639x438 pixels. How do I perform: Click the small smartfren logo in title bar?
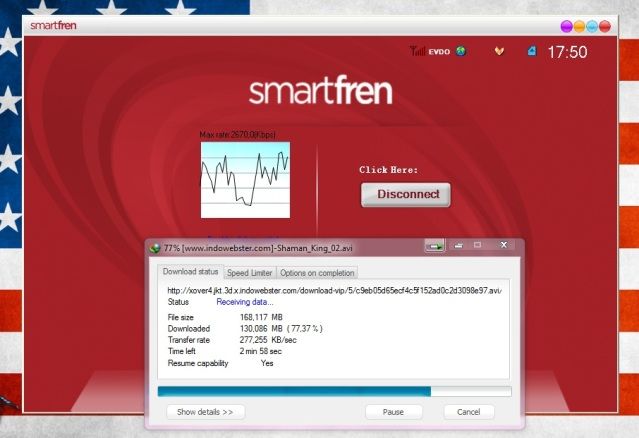point(53,25)
